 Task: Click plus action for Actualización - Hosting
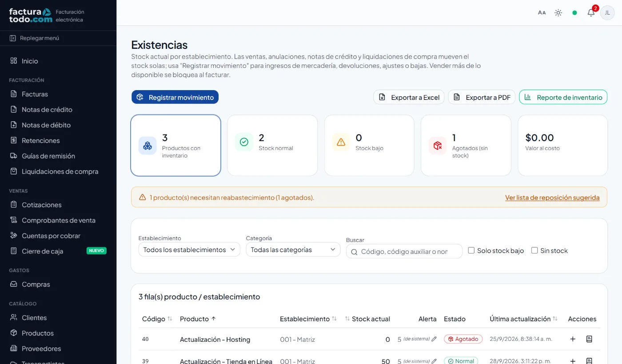point(573,339)
